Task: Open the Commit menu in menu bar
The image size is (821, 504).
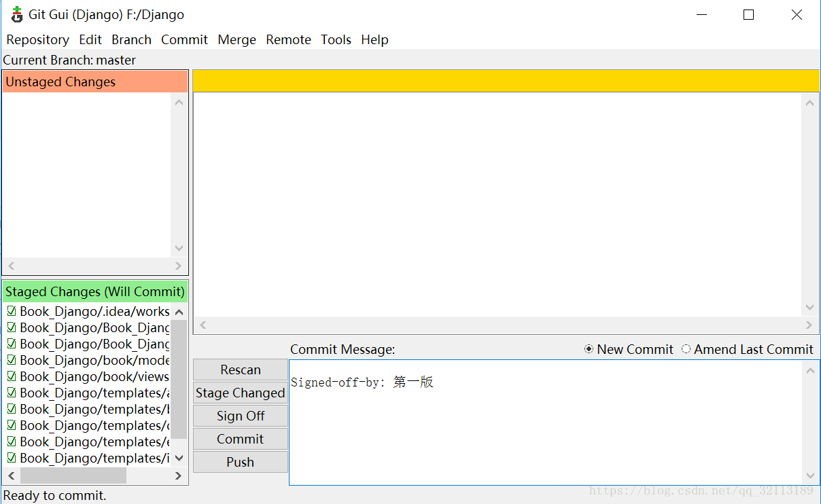Action: point(184,39)
